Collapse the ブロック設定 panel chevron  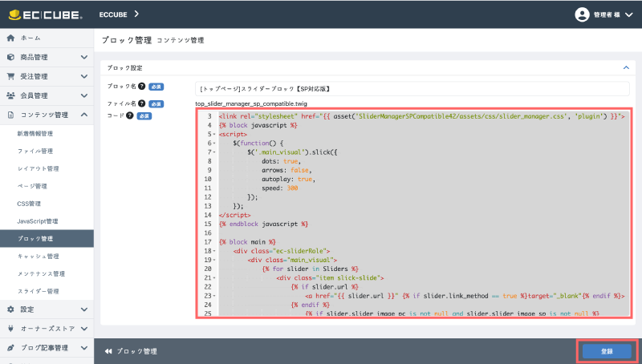626,67
